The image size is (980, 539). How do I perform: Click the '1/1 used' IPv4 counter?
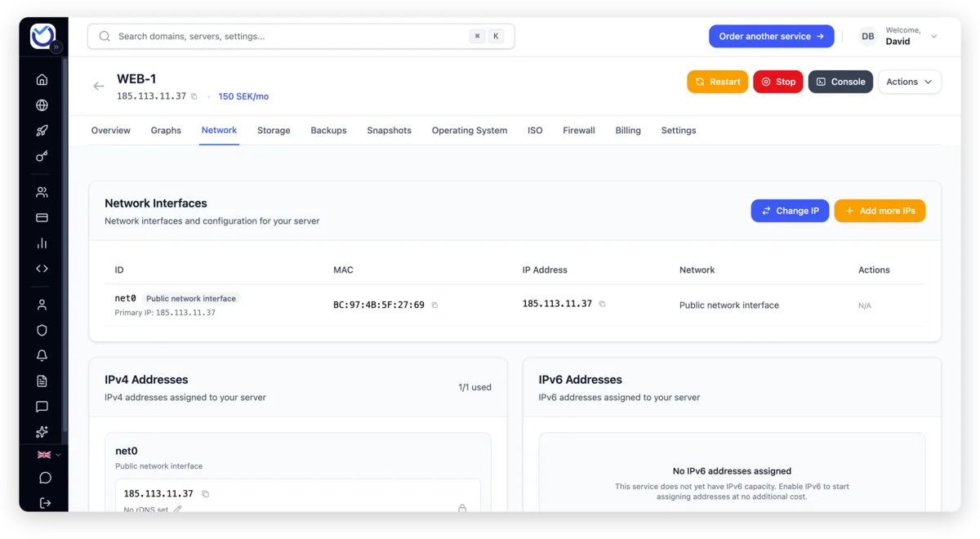pos(474,387)
